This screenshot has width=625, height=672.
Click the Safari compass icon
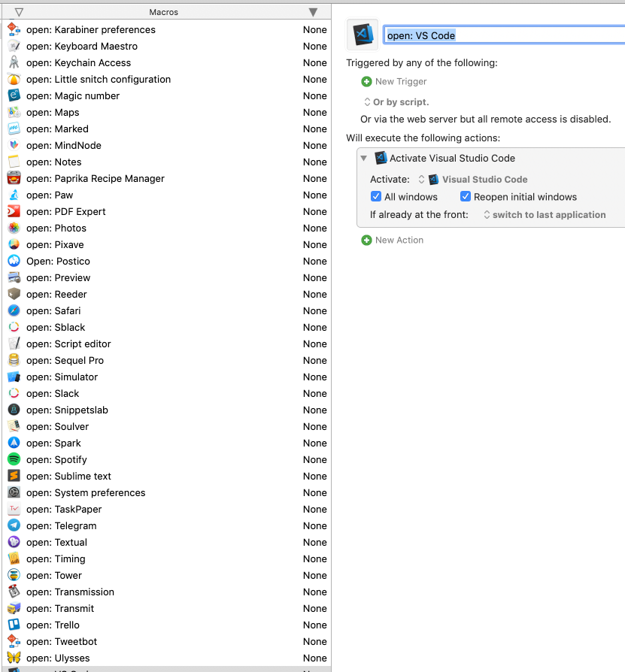coord(14,310)
